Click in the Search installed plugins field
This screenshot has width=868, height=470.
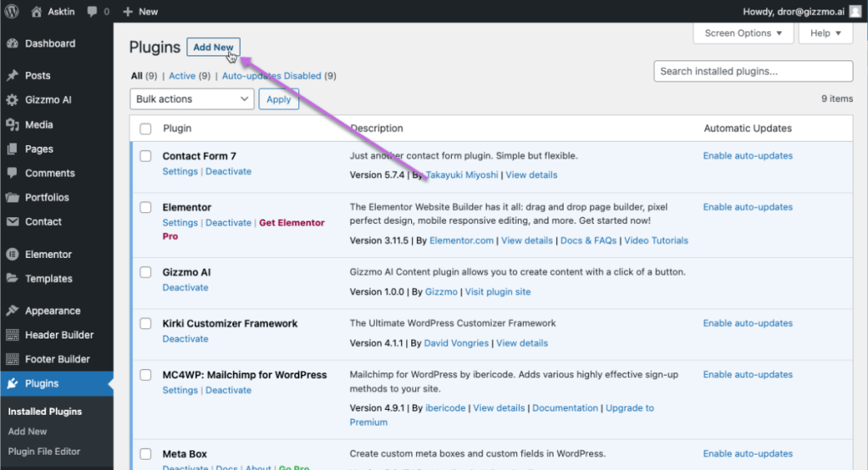753,71
